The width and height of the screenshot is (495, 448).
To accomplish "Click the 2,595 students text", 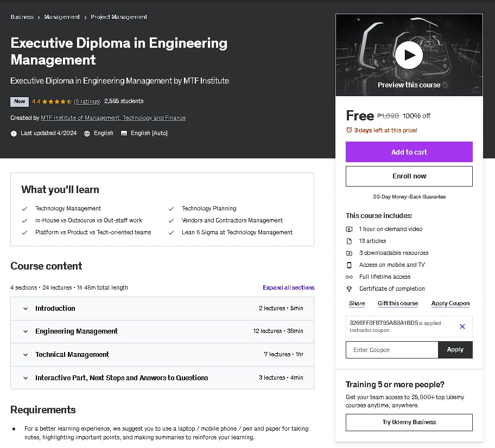I will 124,101.
